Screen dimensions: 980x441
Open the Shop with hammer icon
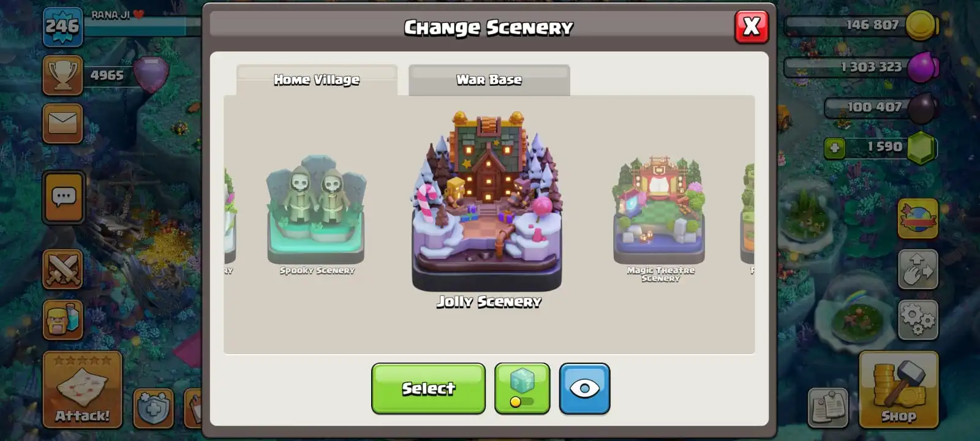click(899, 390)
